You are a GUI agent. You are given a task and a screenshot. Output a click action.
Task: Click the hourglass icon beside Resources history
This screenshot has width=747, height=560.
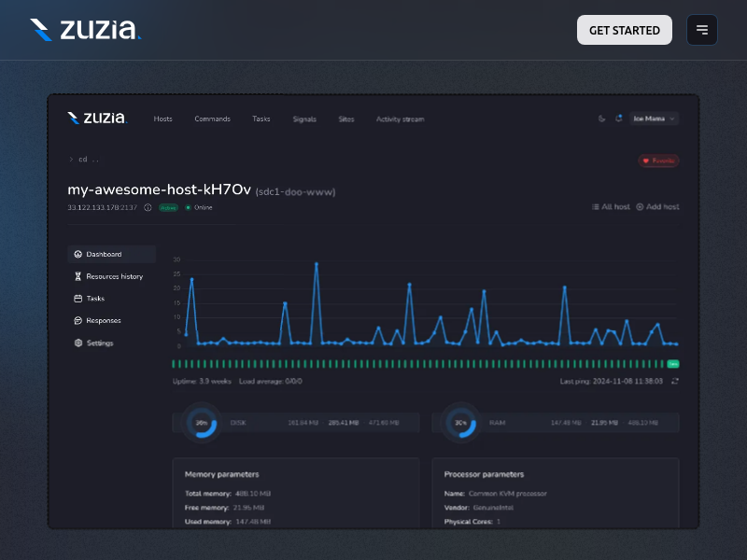point(78,276)
